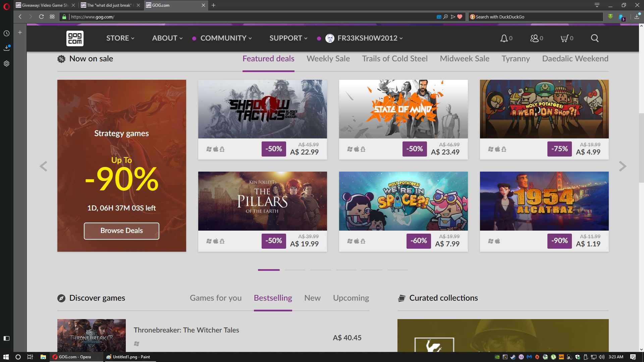Open the tab menu icon in title bar
The image size is (644, 362).
pyautogui.click(x=597, y=5)
